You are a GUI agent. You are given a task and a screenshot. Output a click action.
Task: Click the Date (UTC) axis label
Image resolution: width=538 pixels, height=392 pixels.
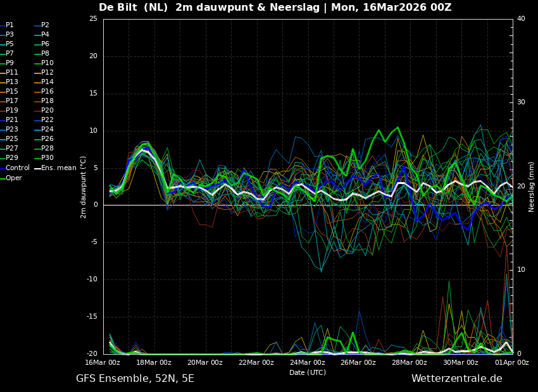coord(308,372)
